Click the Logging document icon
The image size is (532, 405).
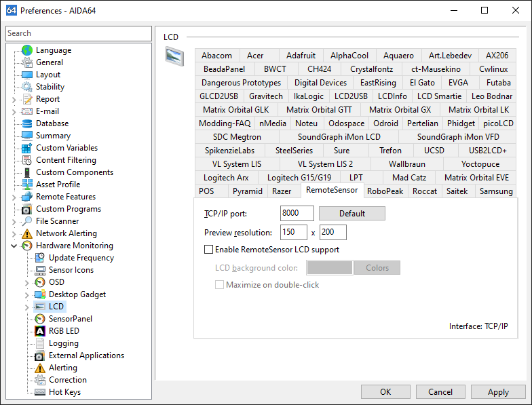(39, 343)
